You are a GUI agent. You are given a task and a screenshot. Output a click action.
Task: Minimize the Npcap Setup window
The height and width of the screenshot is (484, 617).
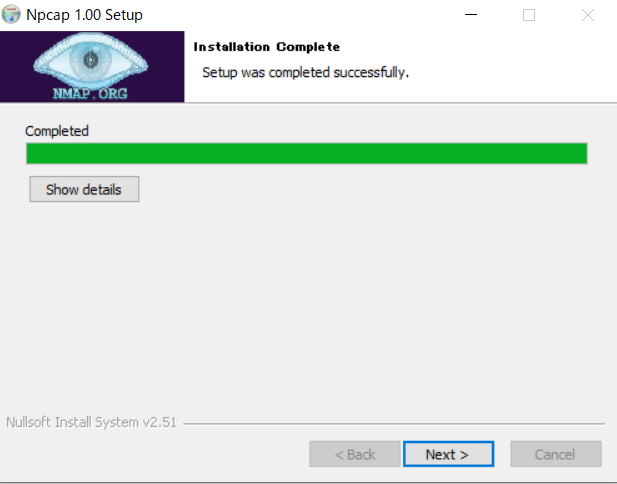[x=471, y=15]
